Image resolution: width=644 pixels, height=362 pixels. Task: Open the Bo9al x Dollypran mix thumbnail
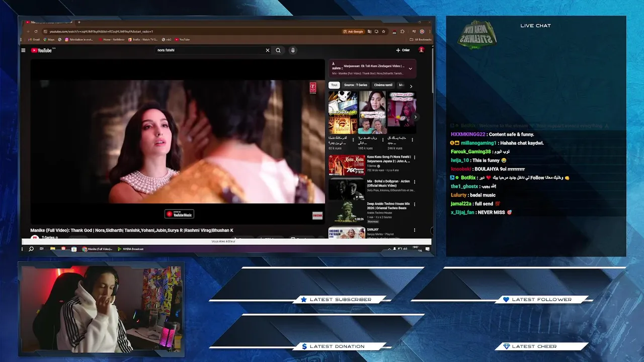(x=347, y=189)
